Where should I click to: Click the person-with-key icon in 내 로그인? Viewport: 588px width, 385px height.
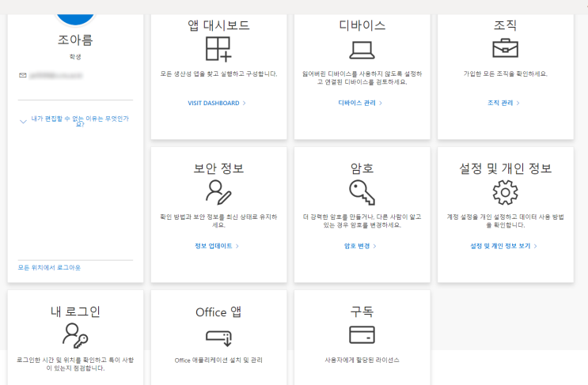click(x=75, y=335)
